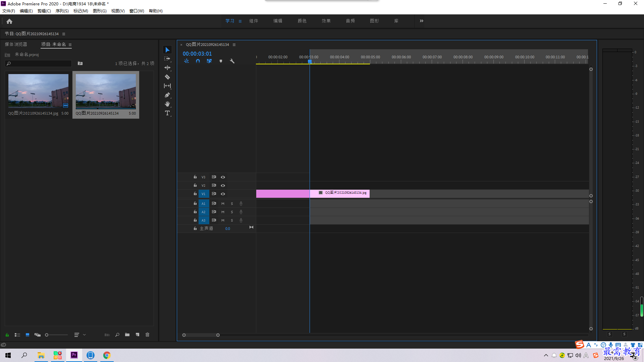This screenshot has width=644, height=362.
Task: Toggle sync lock on V2 track
Action: coord(214,185)
